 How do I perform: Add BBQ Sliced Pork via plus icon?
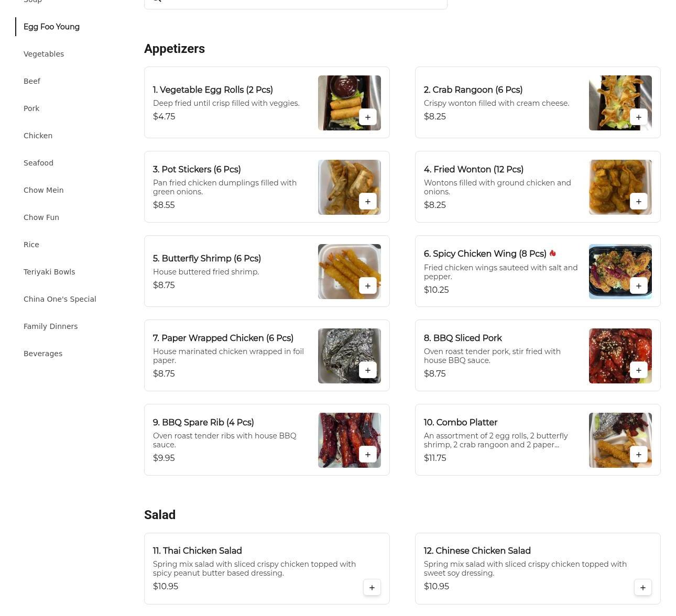(638, 370)
